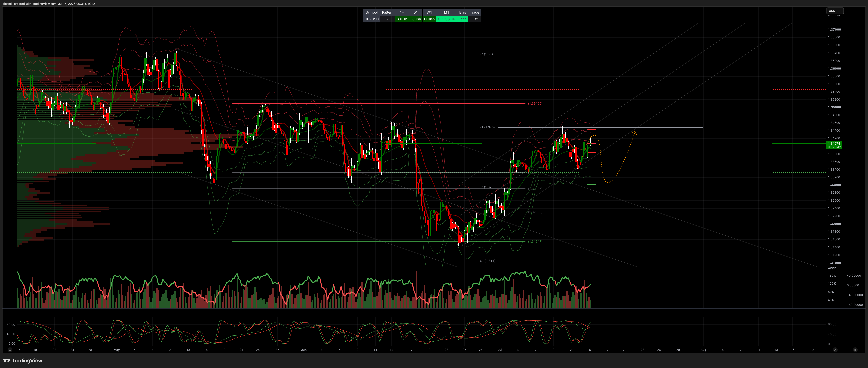The image size is (868, 368).
Task: Click the GBPUSD symbol cell in the table
Action: pyautogui.click(x=371, y=19)
